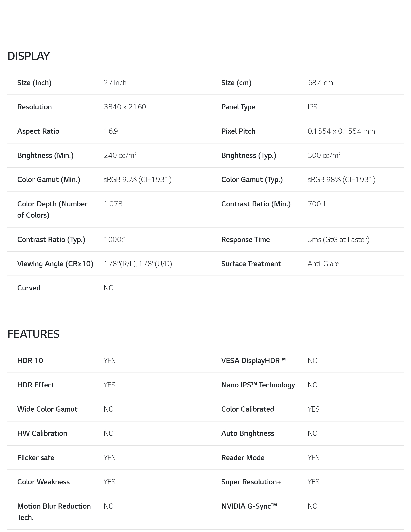411x532 pixels.
Task: Click the FEATURES section heading
Action: point(34,334)
